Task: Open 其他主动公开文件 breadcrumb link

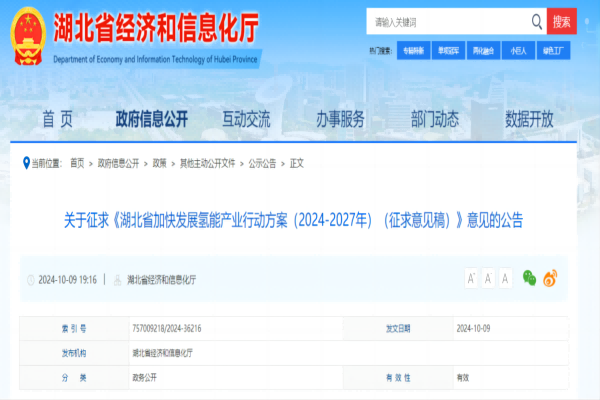Action: pos(207,163)
